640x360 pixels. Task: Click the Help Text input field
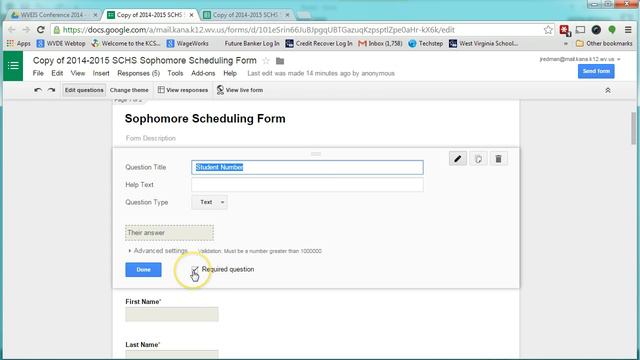(307, 185)
